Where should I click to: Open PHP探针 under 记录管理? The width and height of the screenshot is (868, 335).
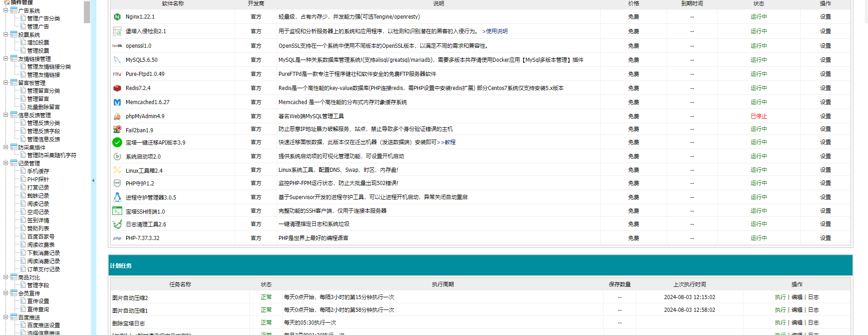point(38,180)
